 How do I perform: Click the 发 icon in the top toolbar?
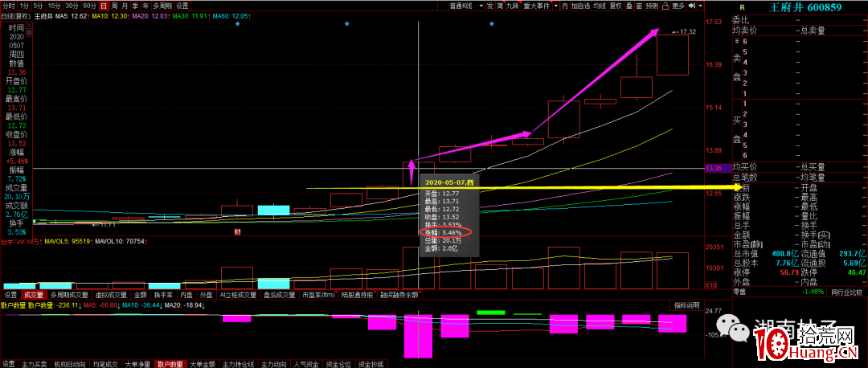coord(489,6)
